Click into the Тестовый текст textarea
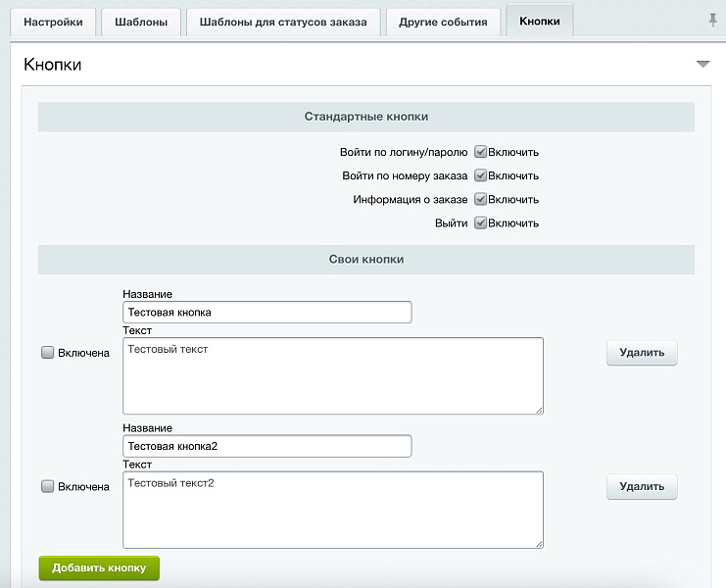Viewport: 726px width, 588px height. coord(332,375)
